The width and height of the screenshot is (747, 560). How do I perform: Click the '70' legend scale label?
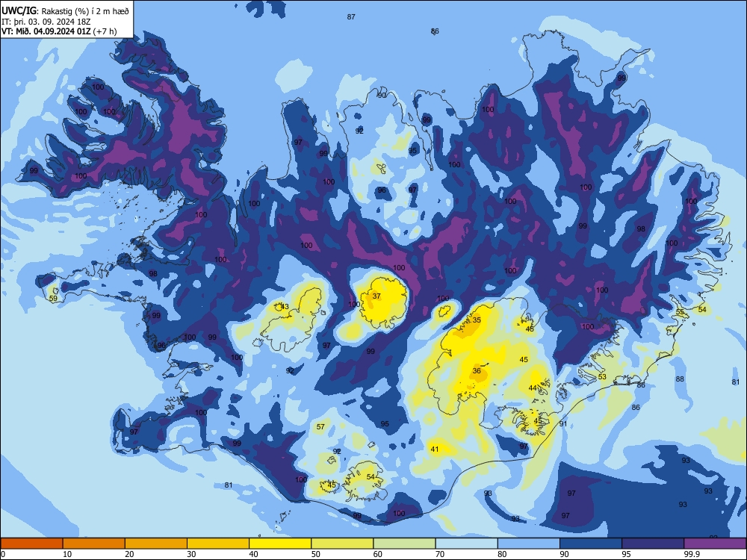pyautogui.click(x=440, y=554)
